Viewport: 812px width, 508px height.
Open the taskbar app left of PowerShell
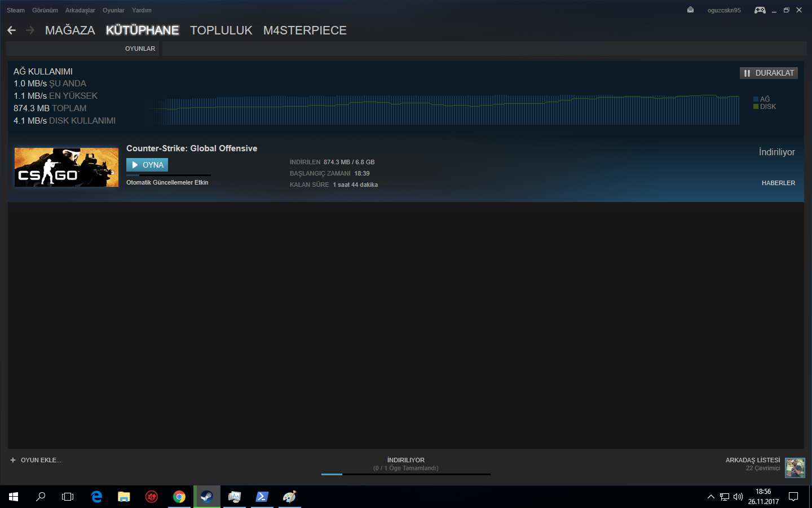tap(235, 497)
